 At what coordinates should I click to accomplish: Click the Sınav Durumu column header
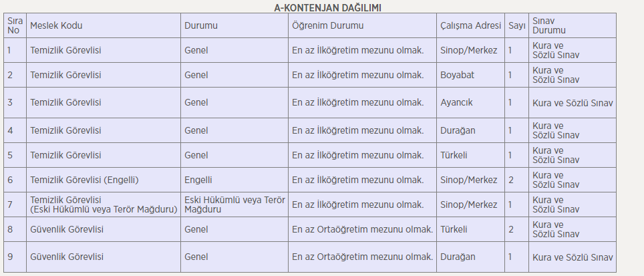[x=549, y=25]
